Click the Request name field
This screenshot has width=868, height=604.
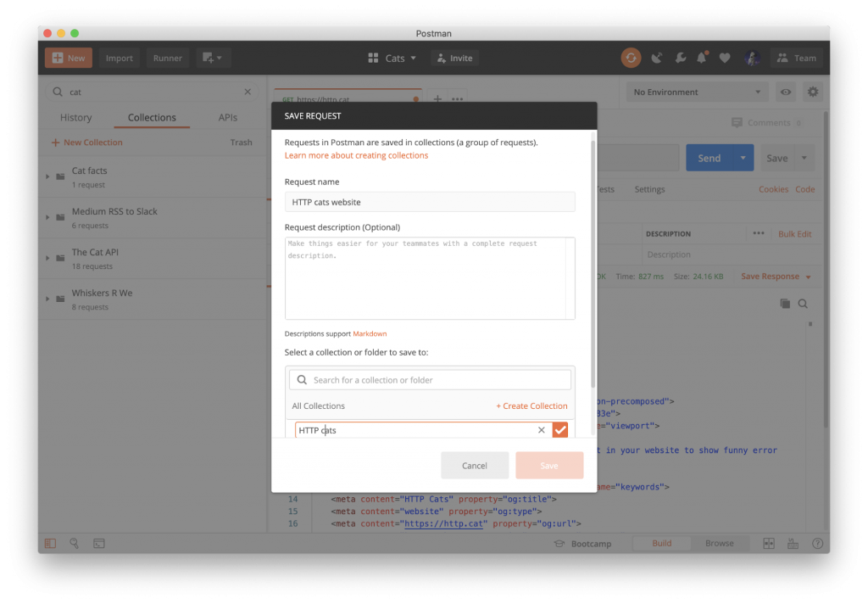pyautogui.click(x=430, y=202)
